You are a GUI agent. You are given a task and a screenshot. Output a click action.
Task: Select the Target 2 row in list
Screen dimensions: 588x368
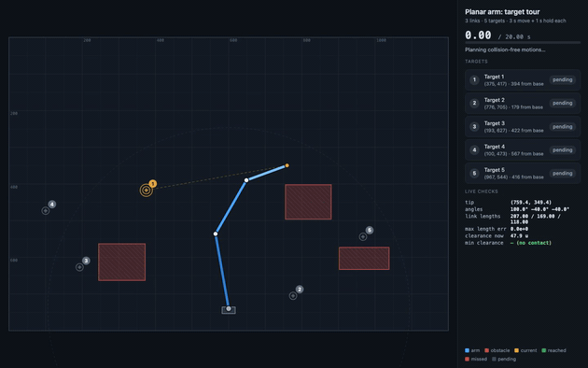pos(523,103)
